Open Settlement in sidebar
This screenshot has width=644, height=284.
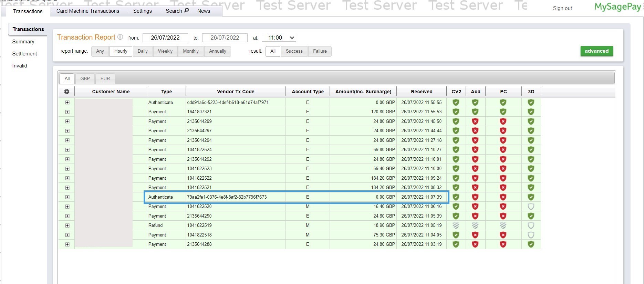[x=24, y=54]
